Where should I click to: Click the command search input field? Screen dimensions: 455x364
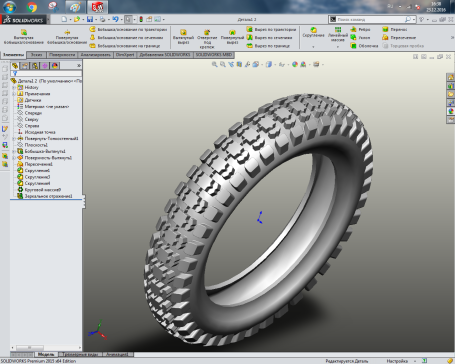pos(370,20)
